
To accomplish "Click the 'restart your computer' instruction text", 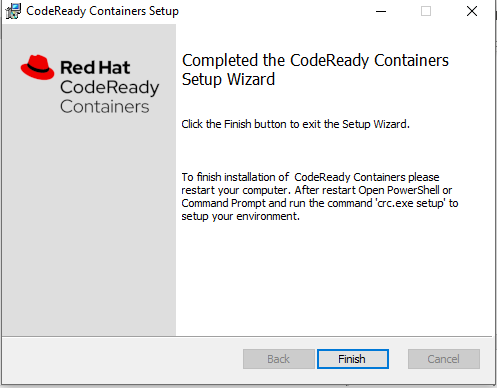I will [x=236, y=190].
